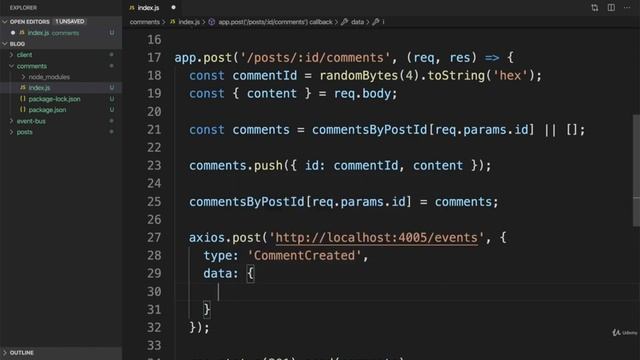Follow the http://localhost:4005/events link
Image resolution: width=640 pixels, height=360 pixels.
(x=376, y=238)
